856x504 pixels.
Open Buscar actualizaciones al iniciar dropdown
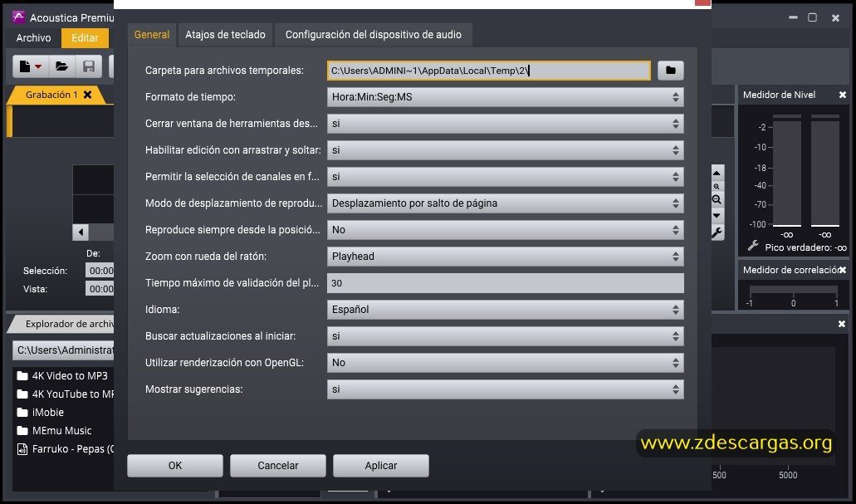(505, 335)
